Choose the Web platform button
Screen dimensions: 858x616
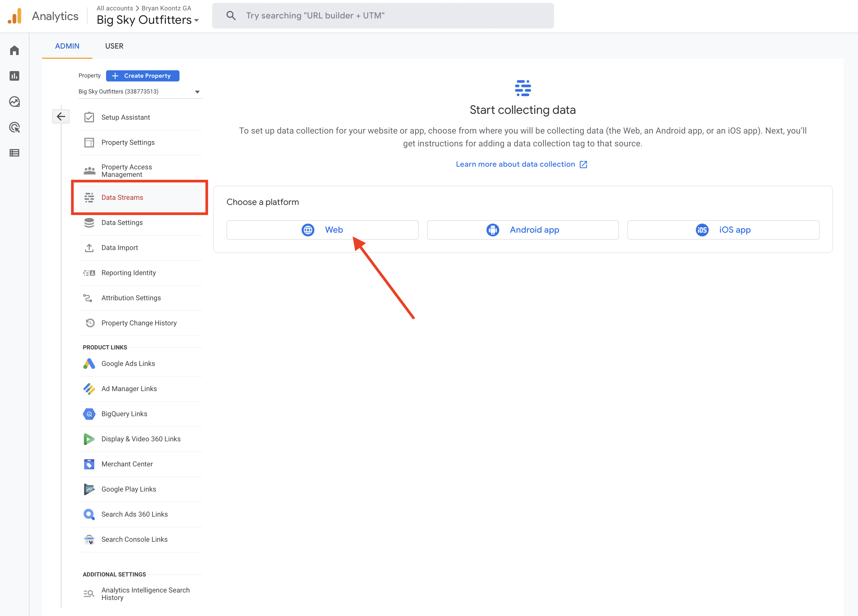[x=322, y=230]
